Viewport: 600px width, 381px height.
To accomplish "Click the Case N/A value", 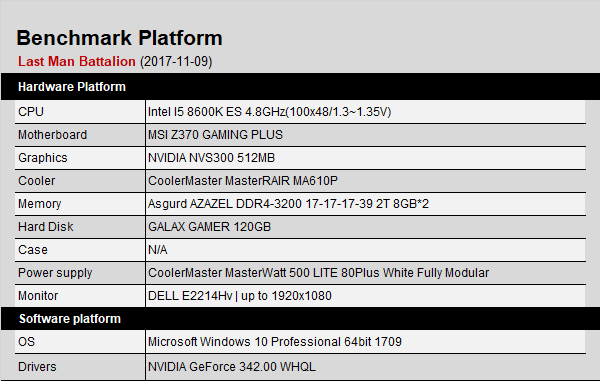I will click(158, 250).
